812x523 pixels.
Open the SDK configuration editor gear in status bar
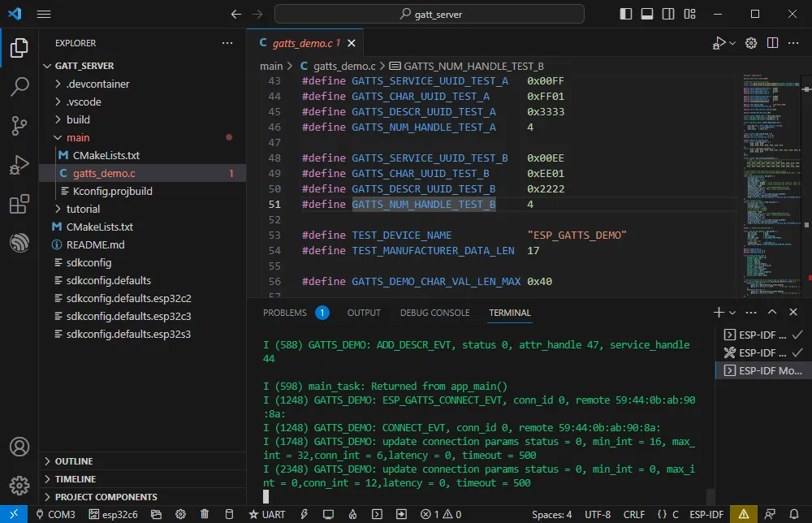(x=180, y=514)
